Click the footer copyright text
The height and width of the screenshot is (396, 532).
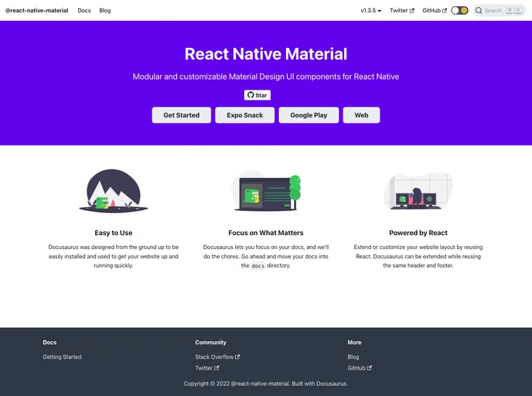click(x=266, y=384)
